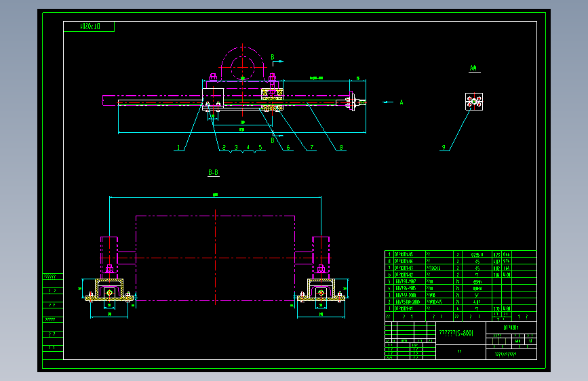
Task: Select the lower "B" section cut marker
Action: click(273, 140)
